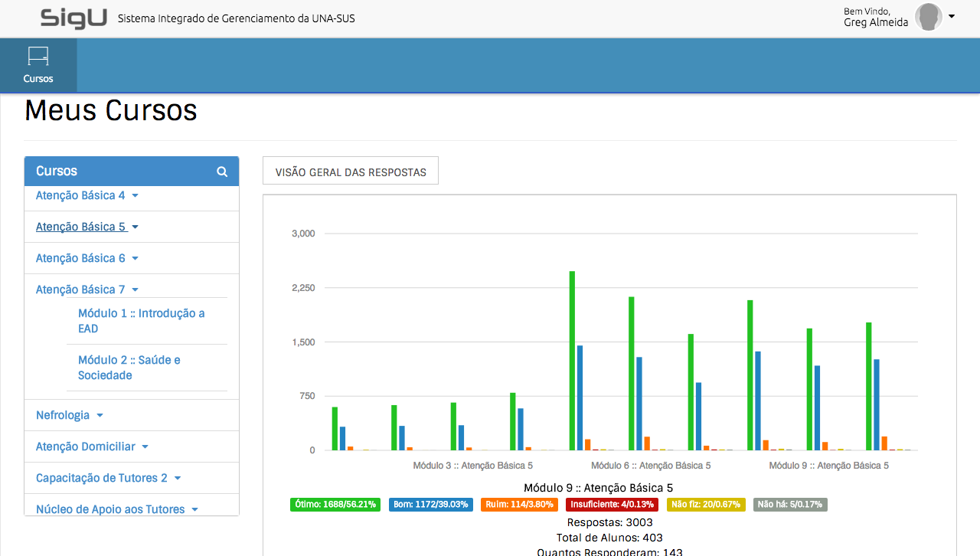This screenshot has height=556, width=980.
Task: Click the tallest green bar in chart
Action: [x=572, y=361]
